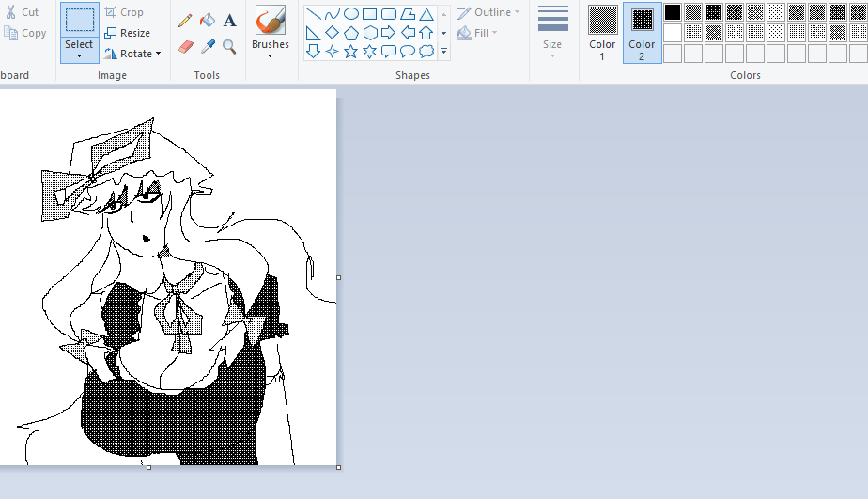Choose the Line shape
Image resolution: width=868 pixels, height=499 pixels.
click(x=314, y=14)
